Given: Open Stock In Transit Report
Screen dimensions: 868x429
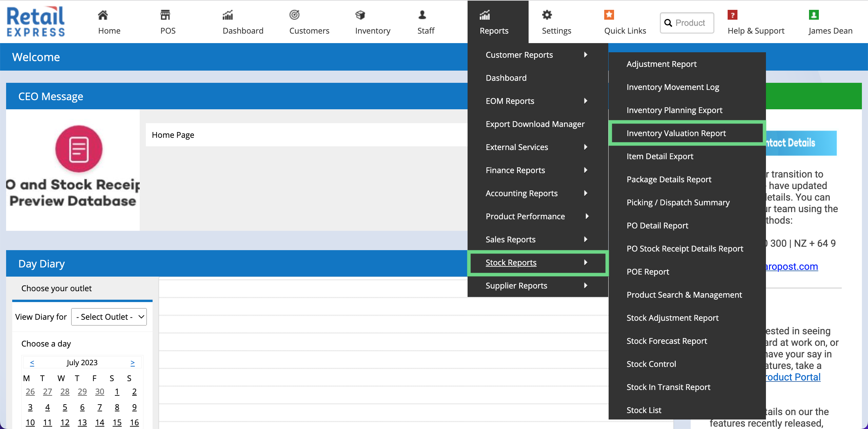Looking at the screenshot, I should pyautogui.click(x=668, y=387).
